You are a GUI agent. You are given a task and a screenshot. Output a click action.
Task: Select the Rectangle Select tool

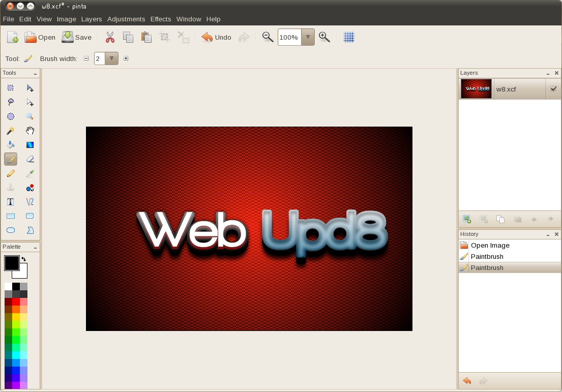point(11,88)
